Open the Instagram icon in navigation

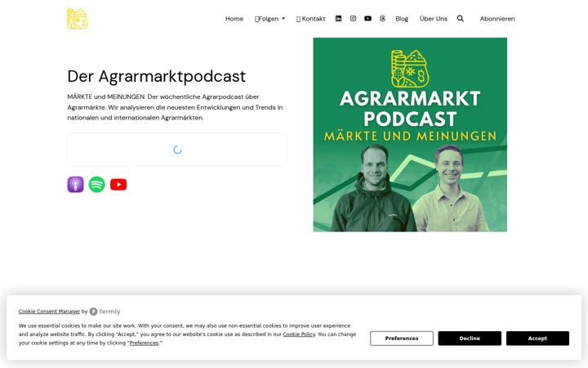click(353, 18)
